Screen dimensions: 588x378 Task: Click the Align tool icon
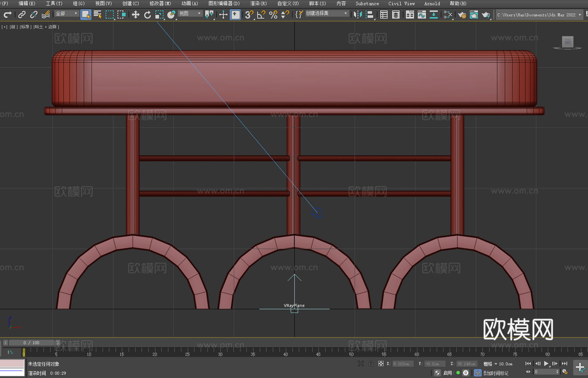(x=370, y=14)
